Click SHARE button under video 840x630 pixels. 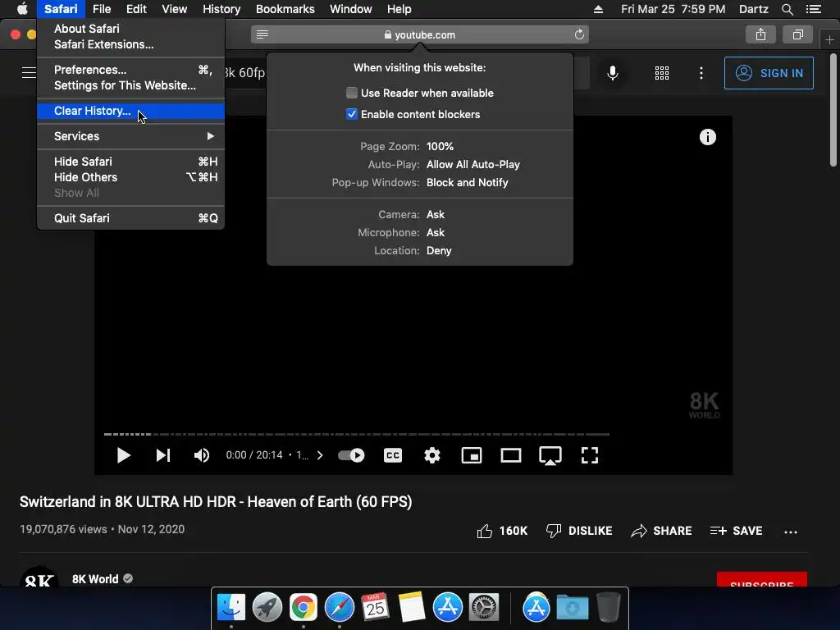coord(661,531)
